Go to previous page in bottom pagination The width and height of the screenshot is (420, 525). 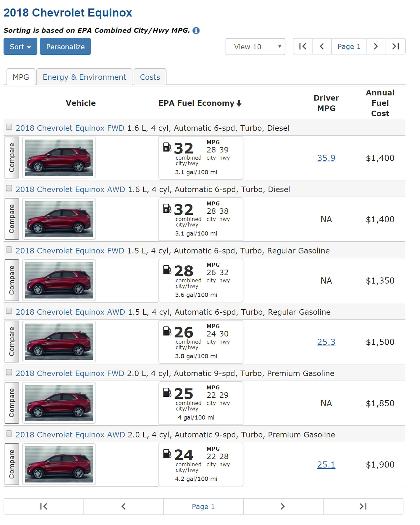(124, 506)
